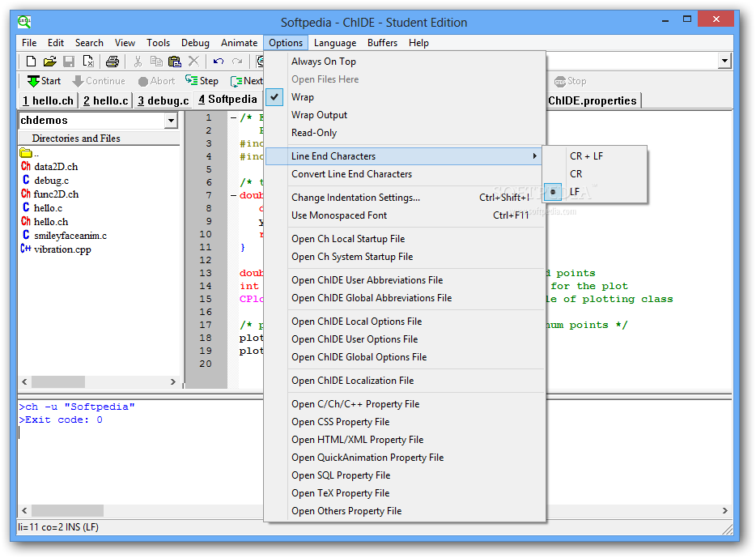Collapse fold marker on line 7
Image resolution: width=756 pixels, height=558 pixels.
coord(233,195)
